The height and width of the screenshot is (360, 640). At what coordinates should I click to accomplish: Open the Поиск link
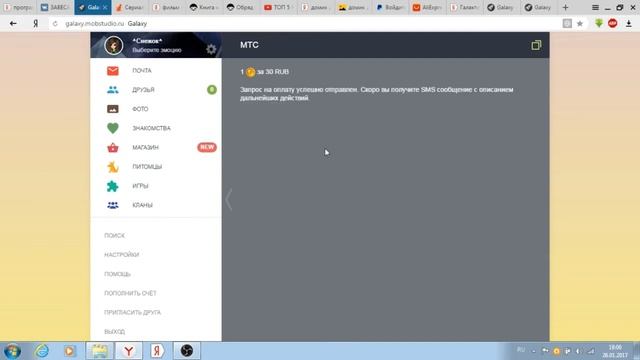pos(114,236)
